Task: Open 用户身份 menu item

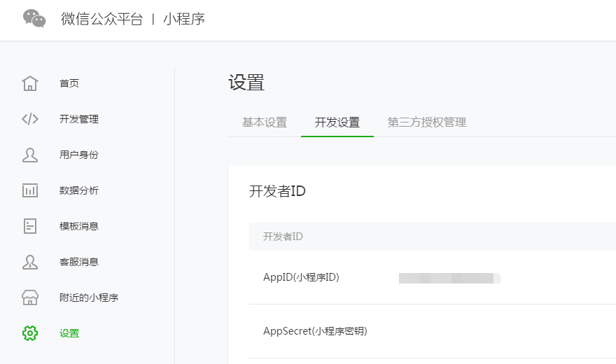Action: tap(79, 155)
